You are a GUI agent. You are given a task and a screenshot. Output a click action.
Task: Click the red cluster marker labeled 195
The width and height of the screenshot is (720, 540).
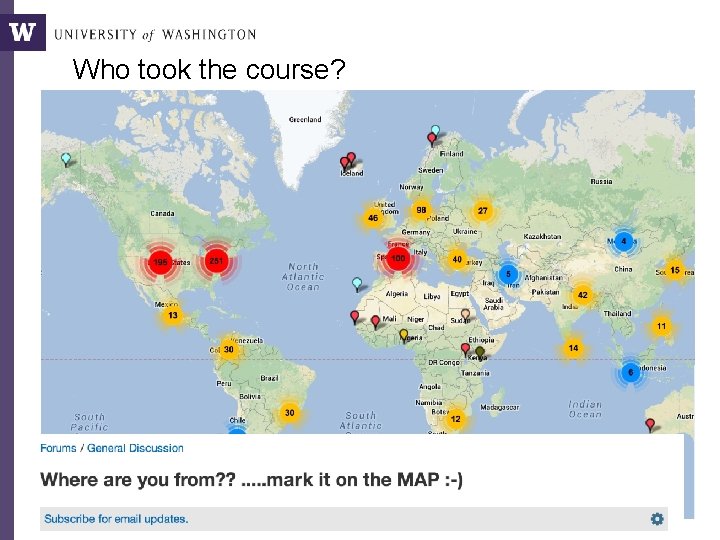[x=160, y=262]
